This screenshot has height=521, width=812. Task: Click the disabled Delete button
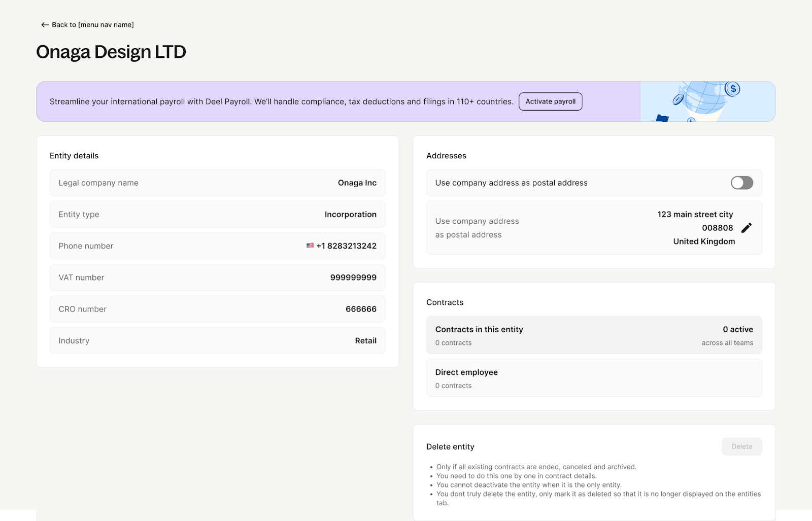pos(741,446)
